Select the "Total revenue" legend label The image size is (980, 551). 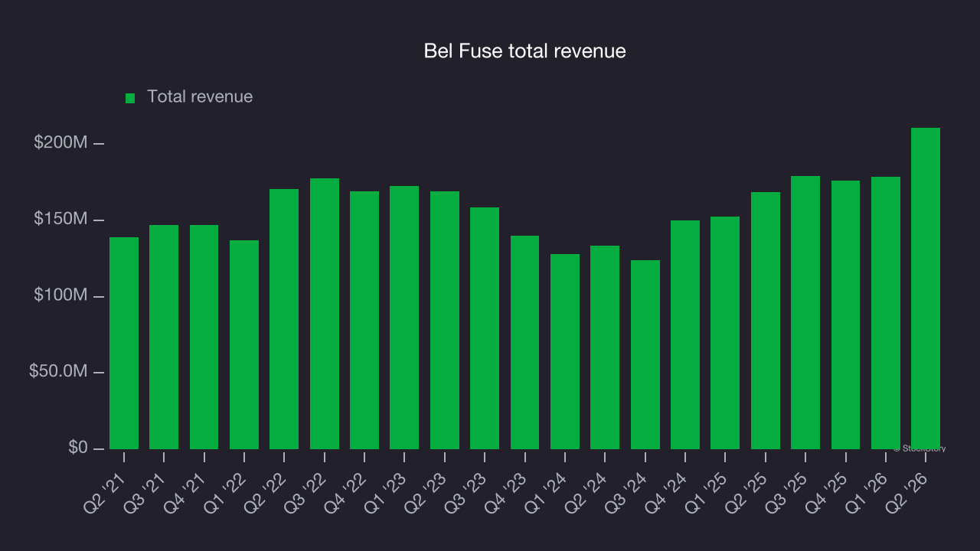coord(200,96)
